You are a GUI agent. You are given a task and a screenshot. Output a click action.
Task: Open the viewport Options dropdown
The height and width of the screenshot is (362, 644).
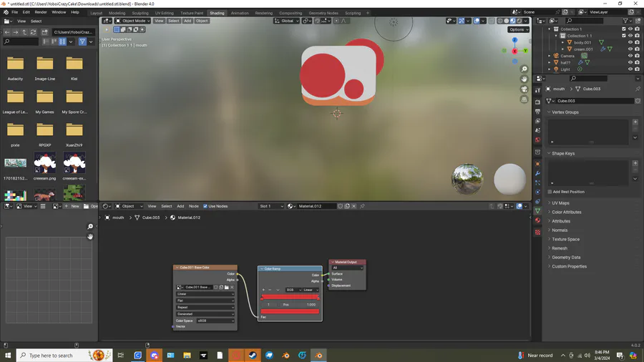click(x=518, y=29)
